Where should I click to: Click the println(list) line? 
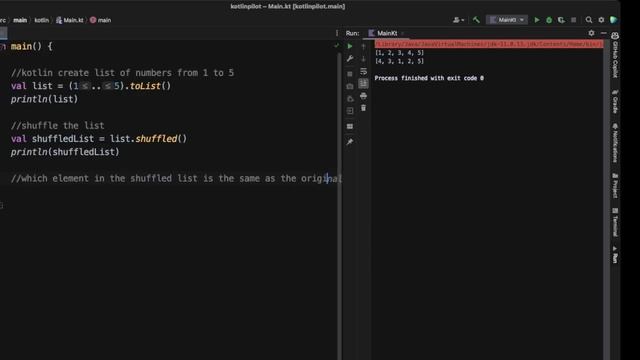[44, 99]
